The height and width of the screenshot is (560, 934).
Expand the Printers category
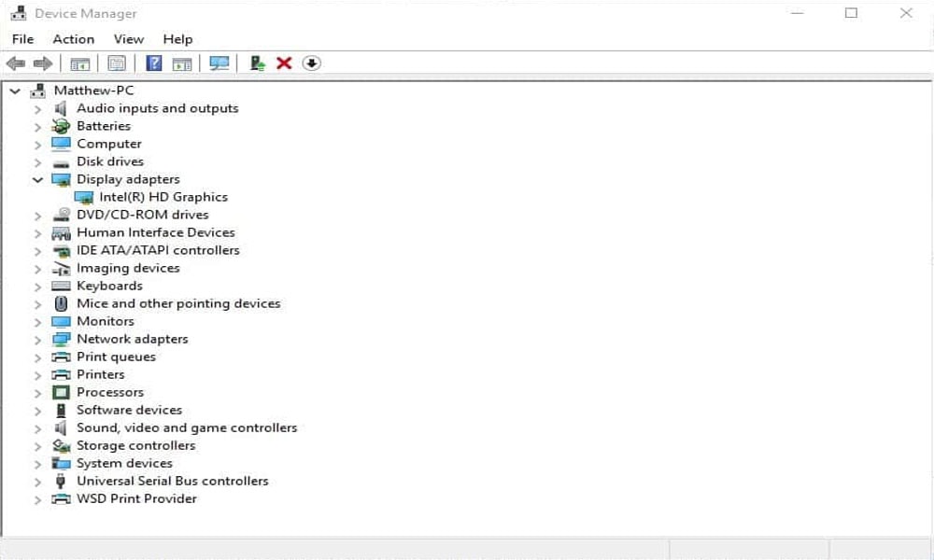(37, 375)
